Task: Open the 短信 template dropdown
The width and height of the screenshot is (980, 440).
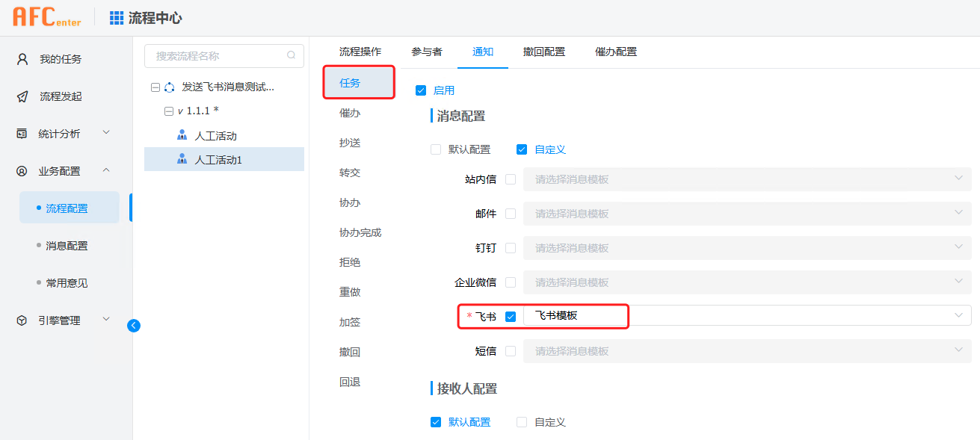Action: click(748, 351)
